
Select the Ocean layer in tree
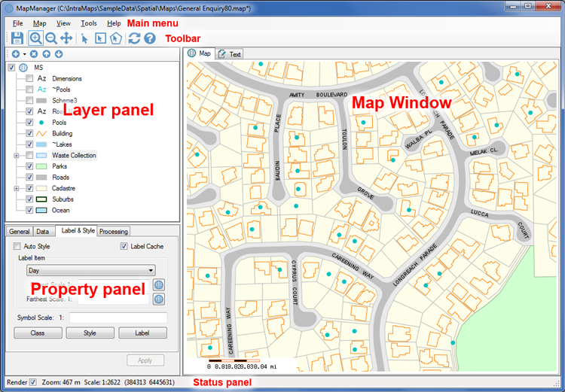60,210
